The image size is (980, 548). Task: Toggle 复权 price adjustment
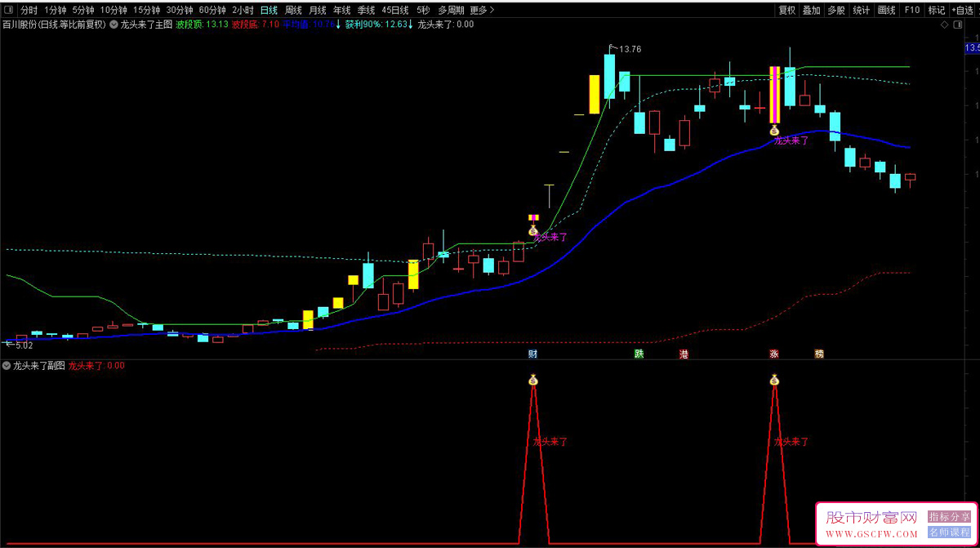click(786, 11)
